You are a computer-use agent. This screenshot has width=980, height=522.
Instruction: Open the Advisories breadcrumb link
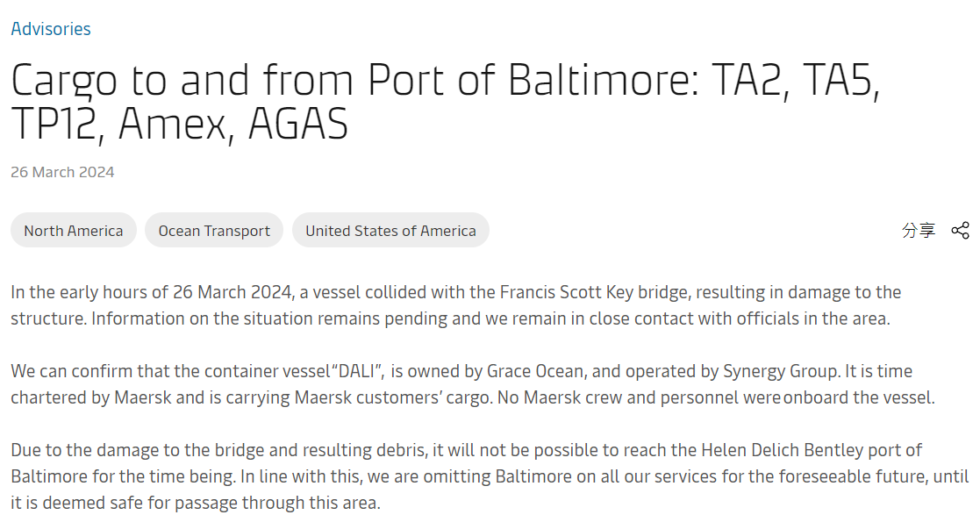click(51, 29)
